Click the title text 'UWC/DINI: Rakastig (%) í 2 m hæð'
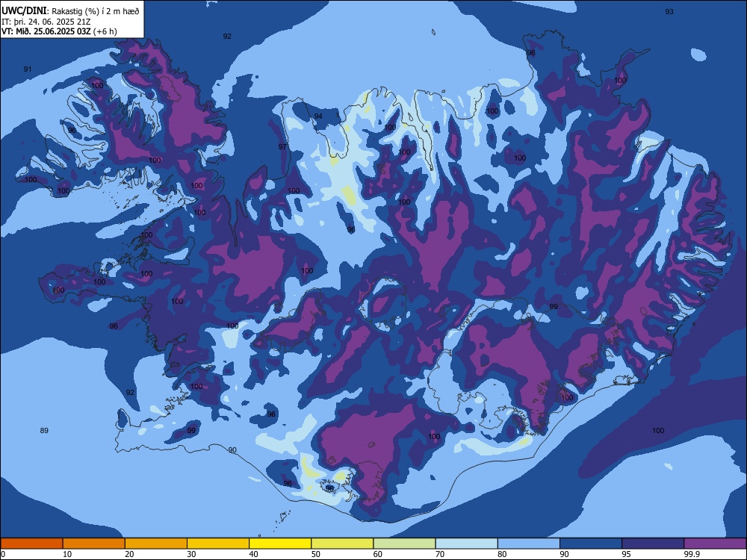This screenshot has height=560, width=747. [70, 11]
